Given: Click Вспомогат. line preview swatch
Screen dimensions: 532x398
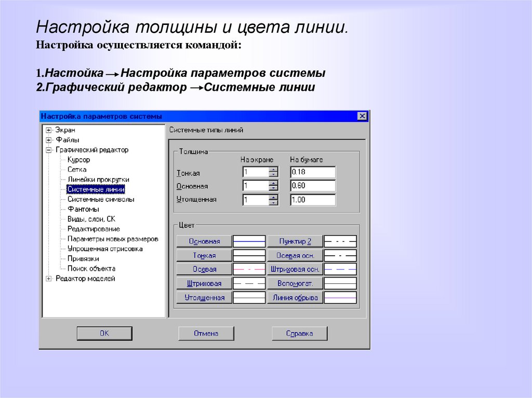Looking at the screenshot, I should click(340, 283).
